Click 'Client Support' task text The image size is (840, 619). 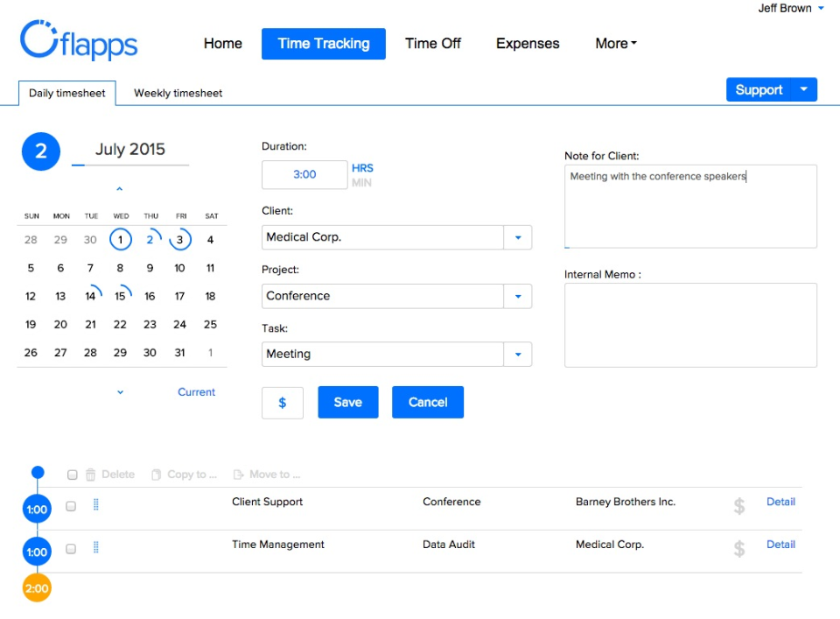coord(267,502)
